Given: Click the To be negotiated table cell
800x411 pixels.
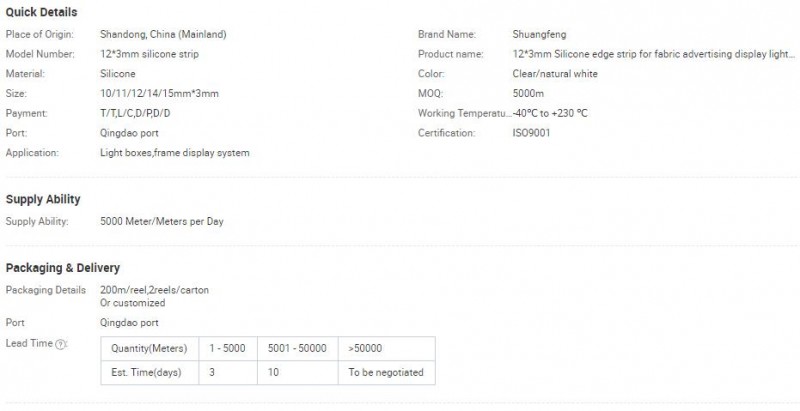Looking at the screenshot, I should (x=386, y=373).
